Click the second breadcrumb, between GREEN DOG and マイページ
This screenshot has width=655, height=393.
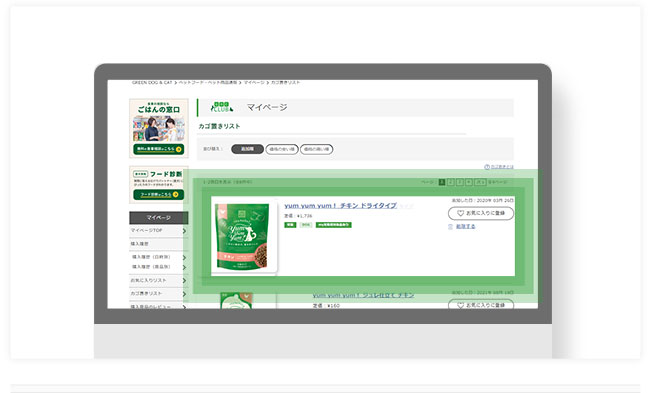[x=208, y=83]
